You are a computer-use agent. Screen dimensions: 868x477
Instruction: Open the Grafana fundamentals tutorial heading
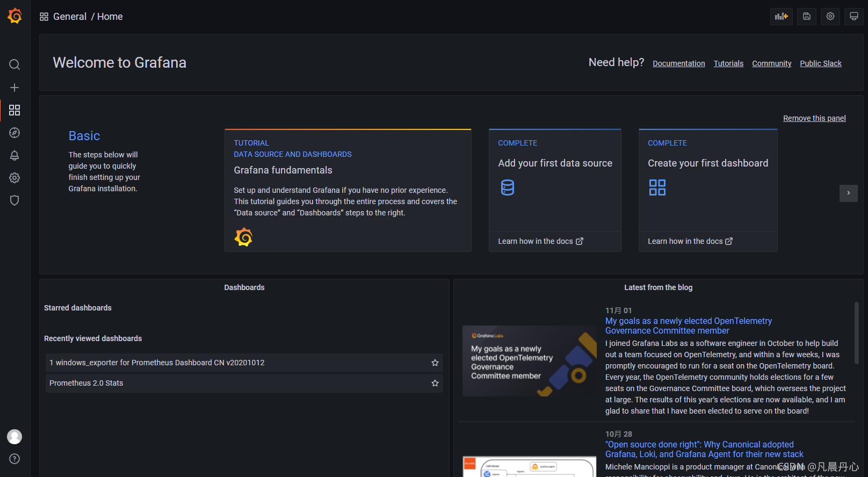point(283,170)
